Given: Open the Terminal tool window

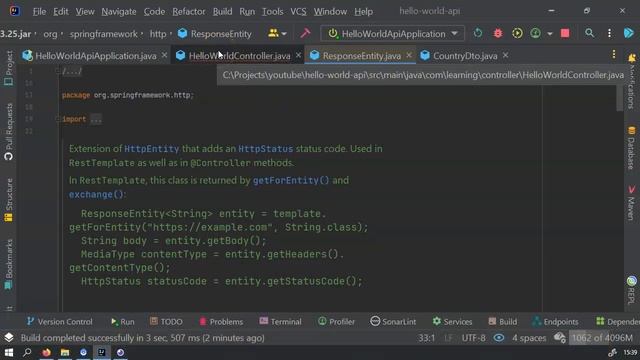Looking at the screenshot, I should 280,322.
